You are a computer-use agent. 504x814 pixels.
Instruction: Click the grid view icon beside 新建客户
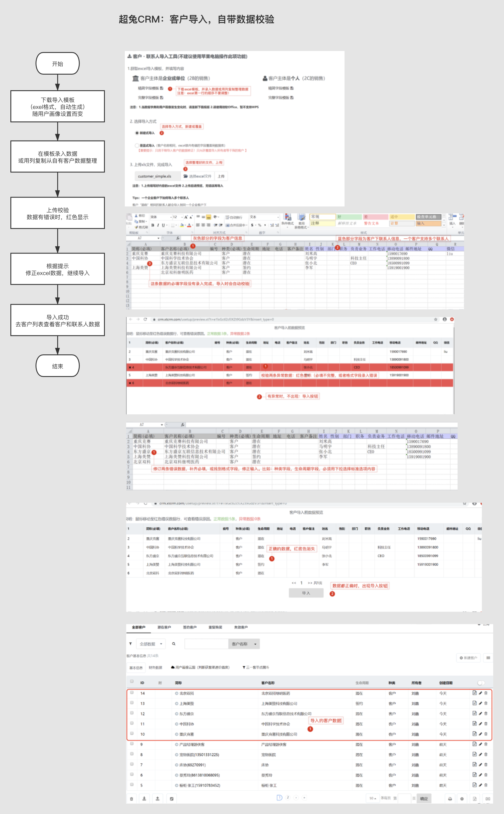point(488,658)
